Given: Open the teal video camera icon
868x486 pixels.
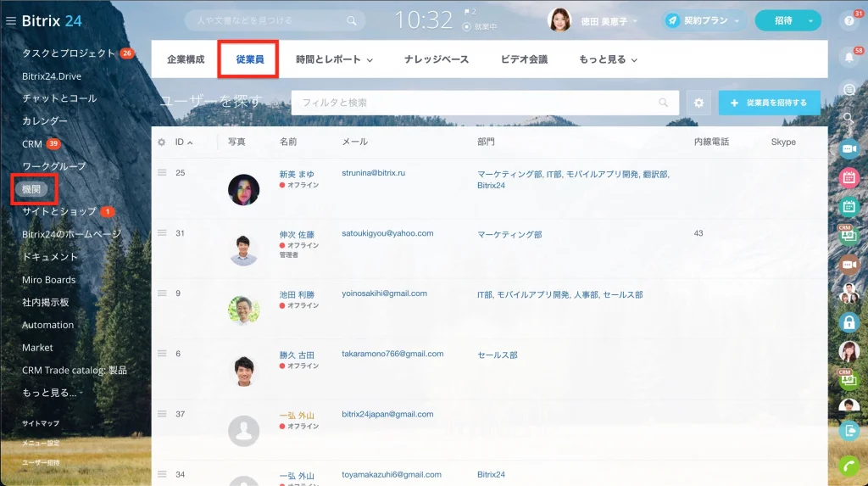Looking at the screenshot, I should 849,148.
